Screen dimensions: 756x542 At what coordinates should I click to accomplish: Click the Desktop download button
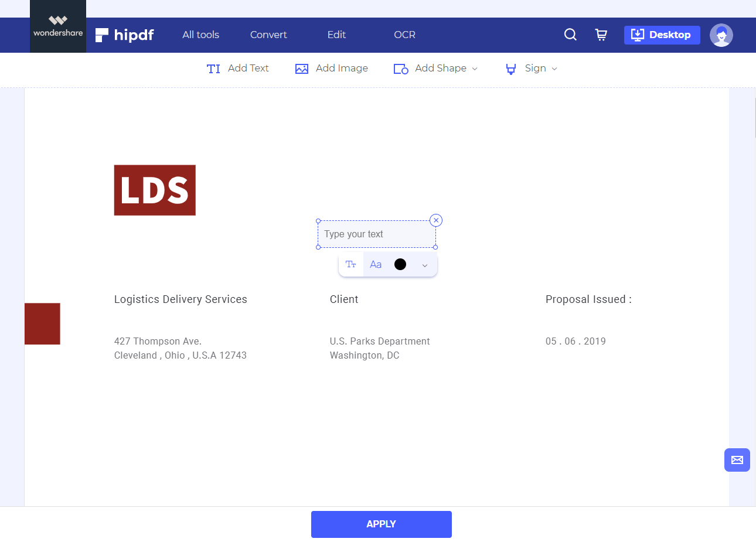(x=662, y=35)
